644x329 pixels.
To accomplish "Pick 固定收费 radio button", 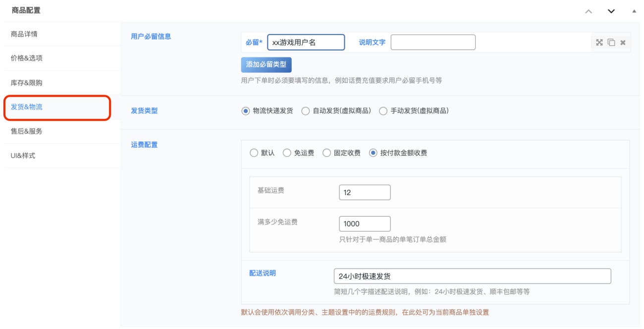I will [326, 153].
